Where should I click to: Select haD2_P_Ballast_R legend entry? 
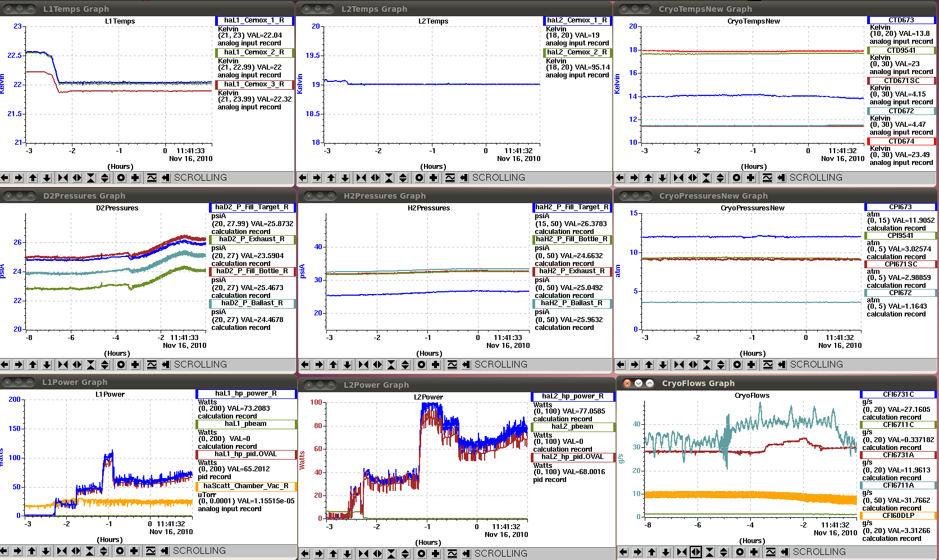[x=252, y=303]
